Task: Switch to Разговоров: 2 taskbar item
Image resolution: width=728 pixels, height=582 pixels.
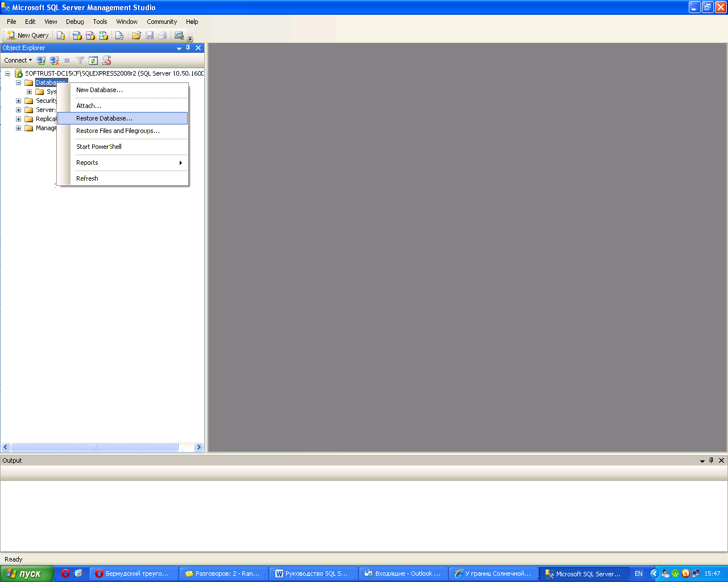Action: pos(224,573)
